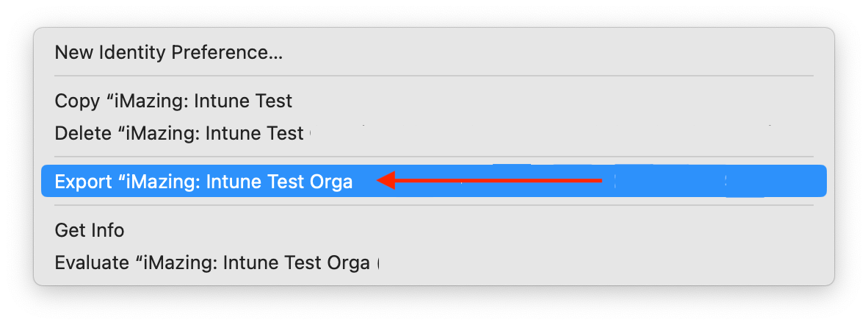868x325 pixels.
Task: Pick the first context menu entry, New Identity Preference
Action: [x=169, y=53]
